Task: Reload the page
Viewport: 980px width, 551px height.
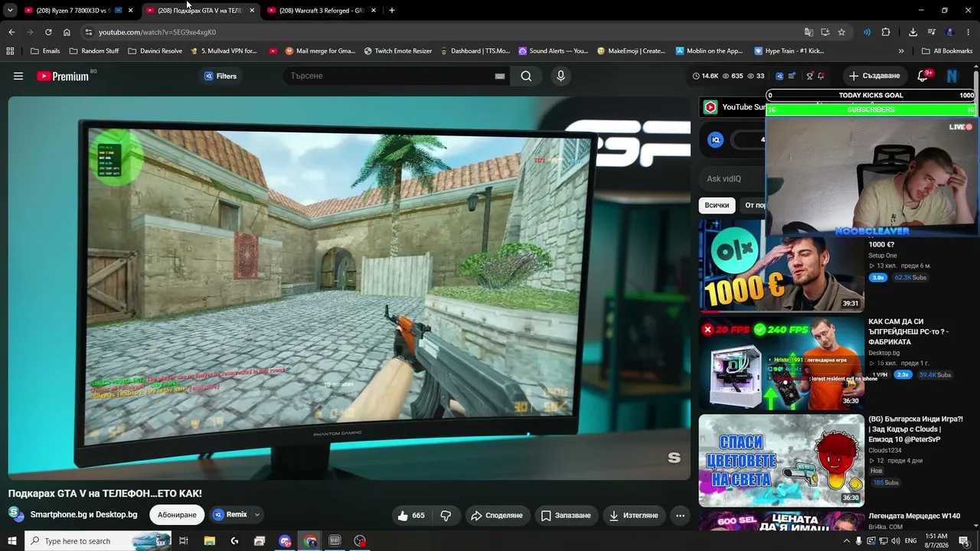Action: (x=48, y=32)
